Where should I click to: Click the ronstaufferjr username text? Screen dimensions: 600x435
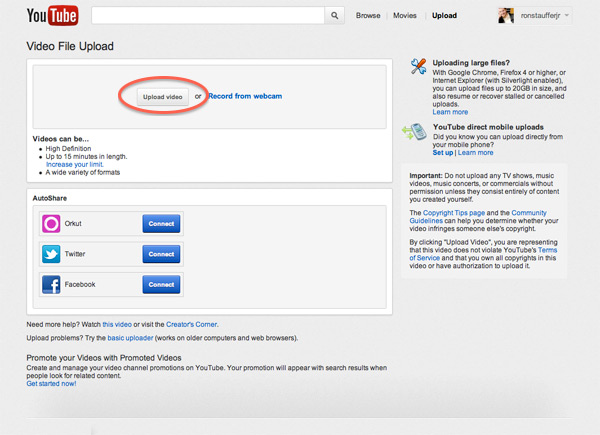[x=540, y=16]
